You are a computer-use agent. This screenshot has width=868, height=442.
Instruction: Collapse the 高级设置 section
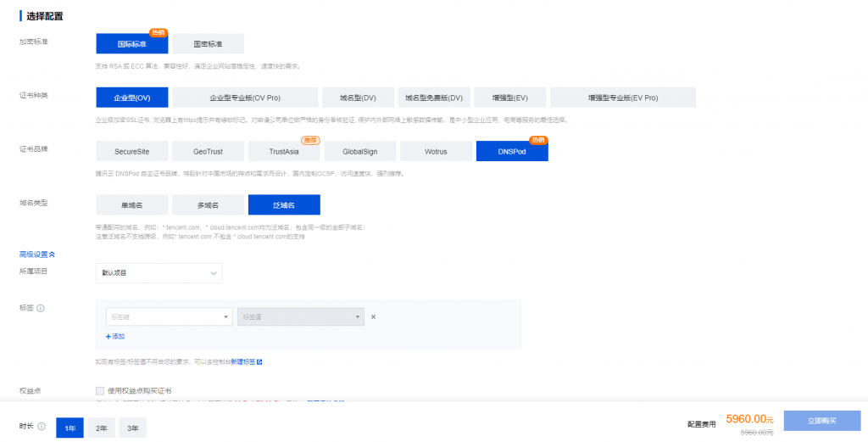pyautogui.click(x=37, y=255)
